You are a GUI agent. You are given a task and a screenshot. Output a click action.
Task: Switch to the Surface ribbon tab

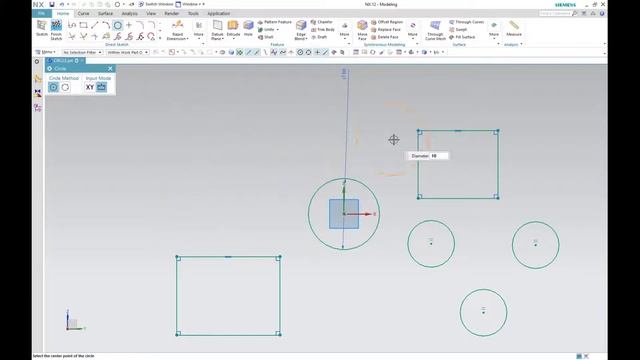pyautogui.click(x=105, y=13)
